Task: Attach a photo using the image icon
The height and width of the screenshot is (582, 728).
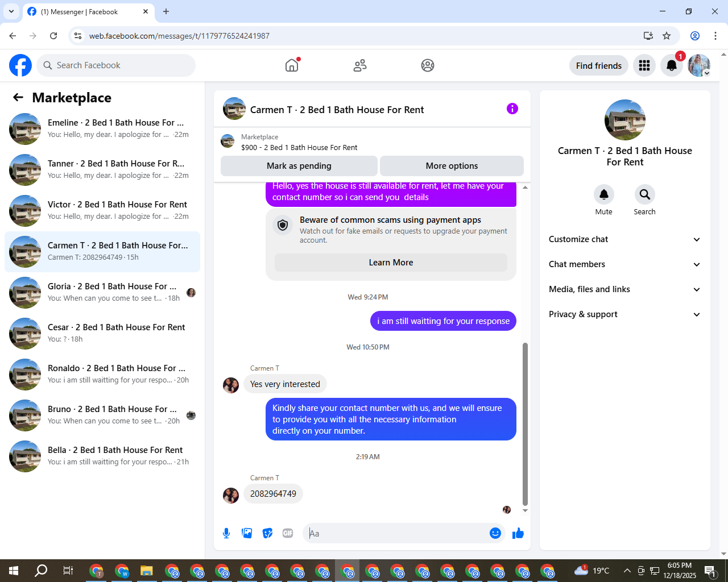Action: coord(247,533)
